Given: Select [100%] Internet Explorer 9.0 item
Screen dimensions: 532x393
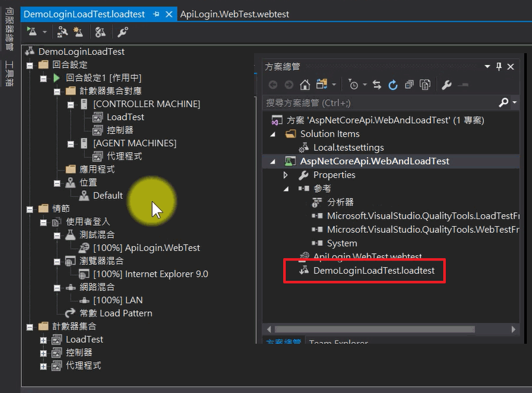Looking at the screenshot, I should coord(150,274).
